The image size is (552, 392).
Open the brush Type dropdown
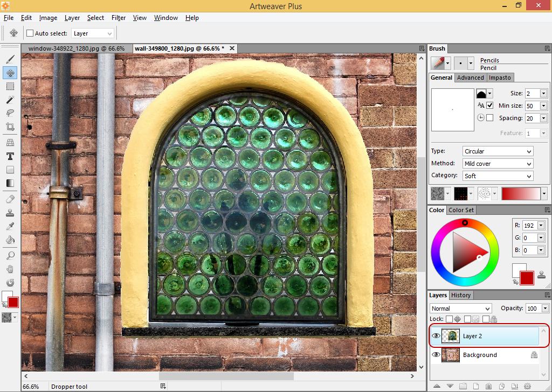pyautogui.click(x=498, y=151)
